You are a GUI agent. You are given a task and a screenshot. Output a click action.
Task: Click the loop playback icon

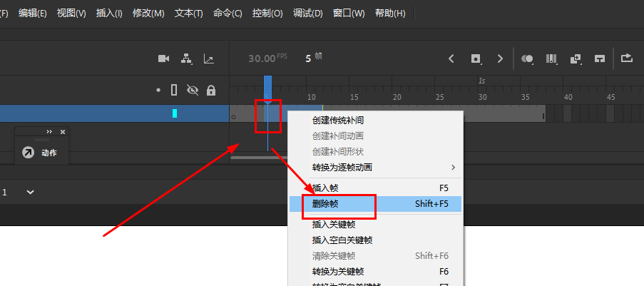pyautogui.click(x=627, y=58)
